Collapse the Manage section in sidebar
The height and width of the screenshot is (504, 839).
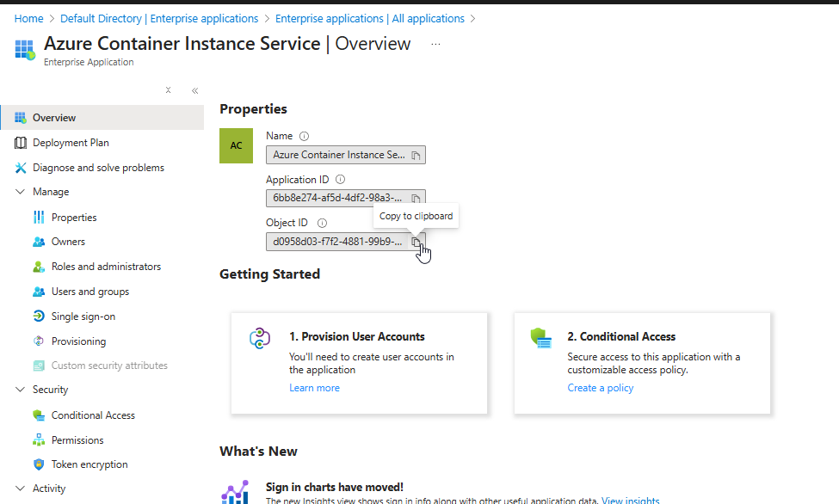click(x=21, y=192)
